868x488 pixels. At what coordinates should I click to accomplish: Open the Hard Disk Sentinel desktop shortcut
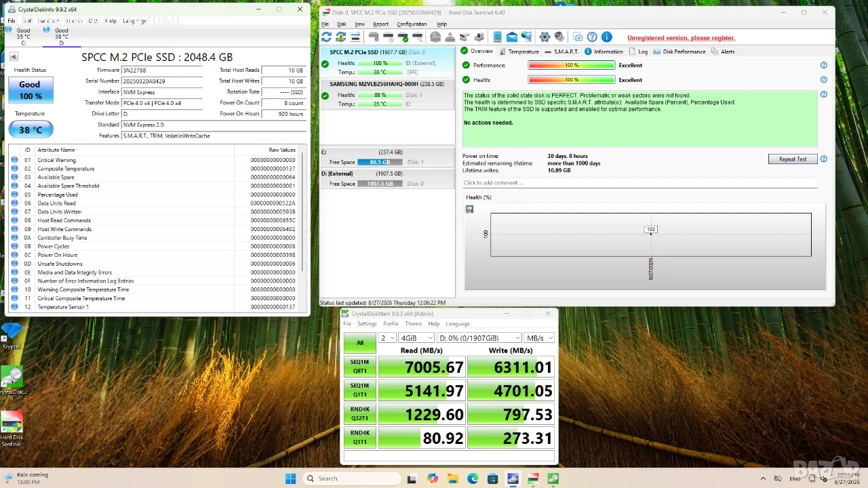click(x=12, y=430)
